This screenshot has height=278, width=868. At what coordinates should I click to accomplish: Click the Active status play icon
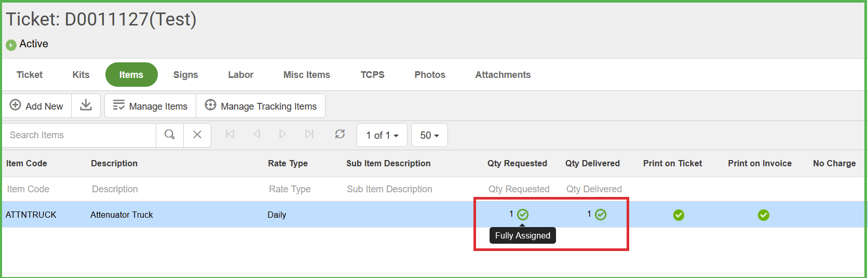click(11, 45)
